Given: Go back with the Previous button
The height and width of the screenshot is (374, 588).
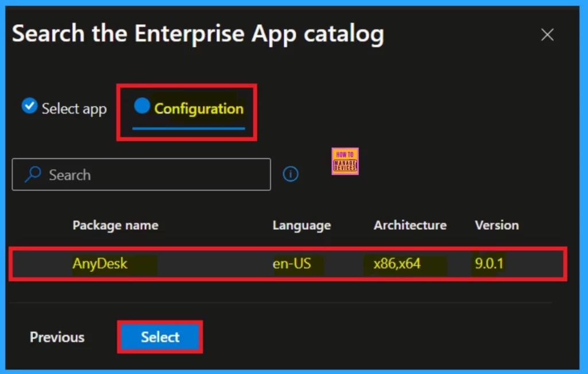Looking at the screenshot, I should pyautogui.click(x=57, y=337).
